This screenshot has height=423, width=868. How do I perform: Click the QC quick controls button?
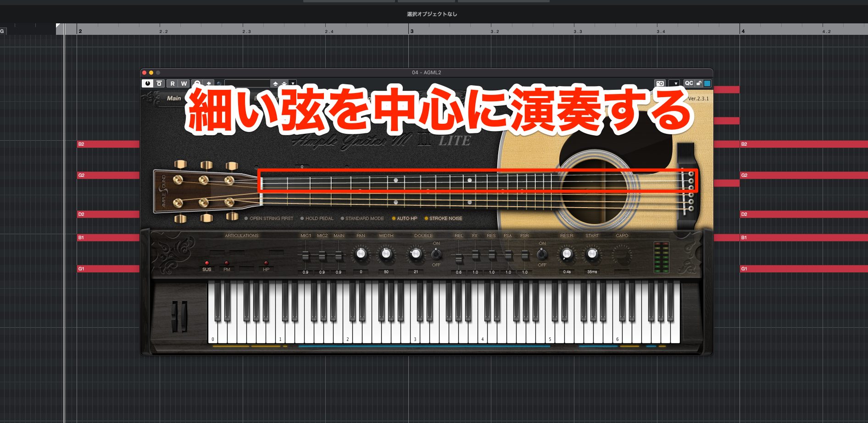coord(689,83)
